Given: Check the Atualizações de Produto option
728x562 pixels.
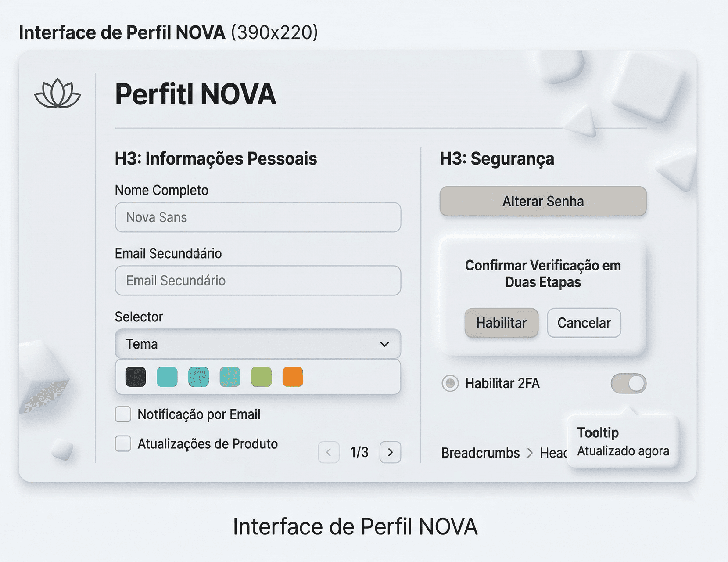Looking at the screenshot, I should click(x=123, y=443).
